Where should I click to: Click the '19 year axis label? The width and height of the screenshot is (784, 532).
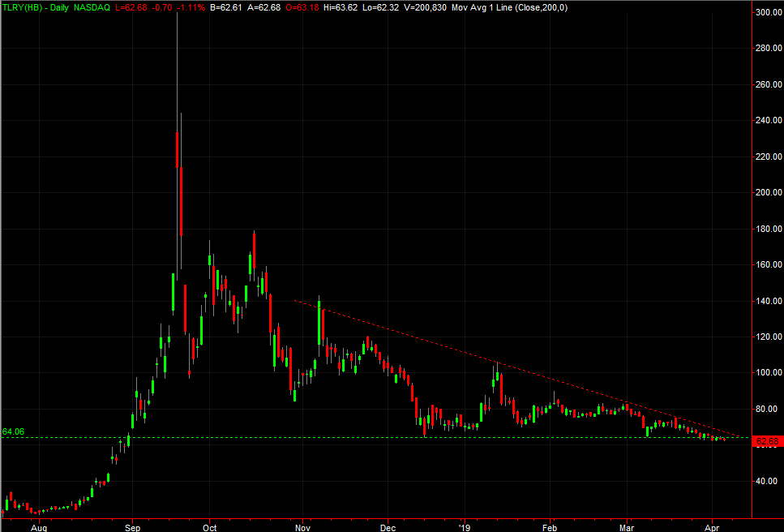(x=465, y=527)
